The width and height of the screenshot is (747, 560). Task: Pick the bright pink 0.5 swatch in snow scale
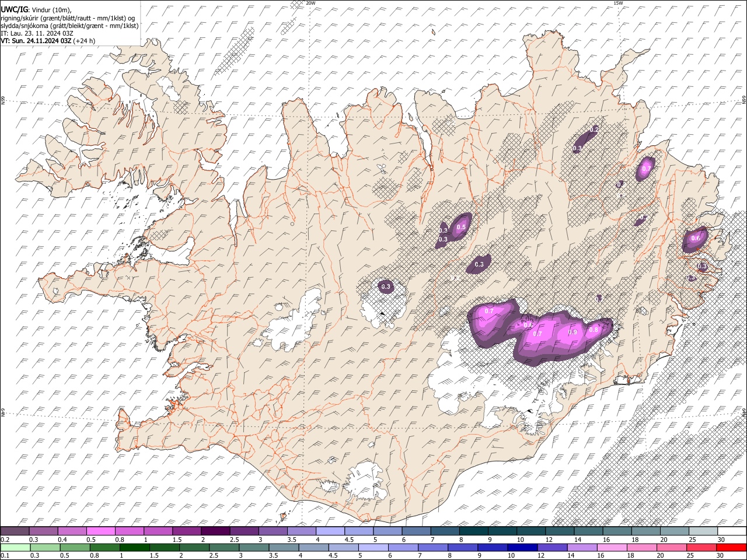(x=101, y=531)
